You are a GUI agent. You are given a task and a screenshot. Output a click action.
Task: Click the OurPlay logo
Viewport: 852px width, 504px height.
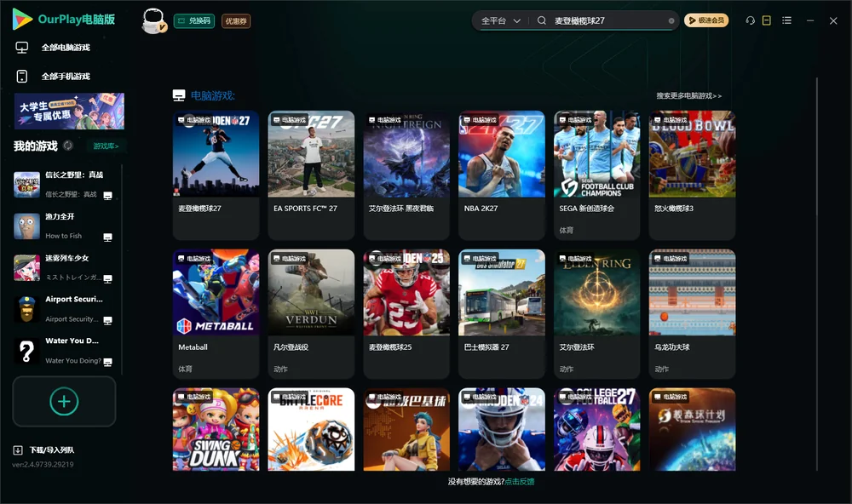coord(64,20)
